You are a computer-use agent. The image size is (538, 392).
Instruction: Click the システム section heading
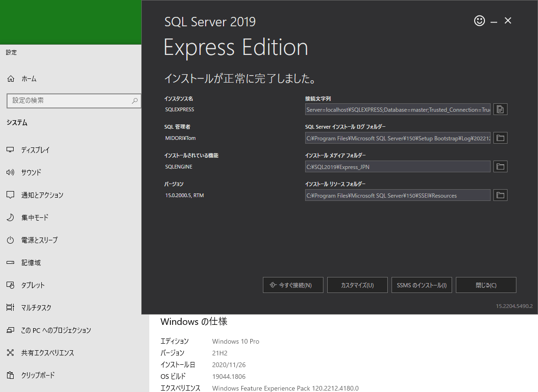17,123
